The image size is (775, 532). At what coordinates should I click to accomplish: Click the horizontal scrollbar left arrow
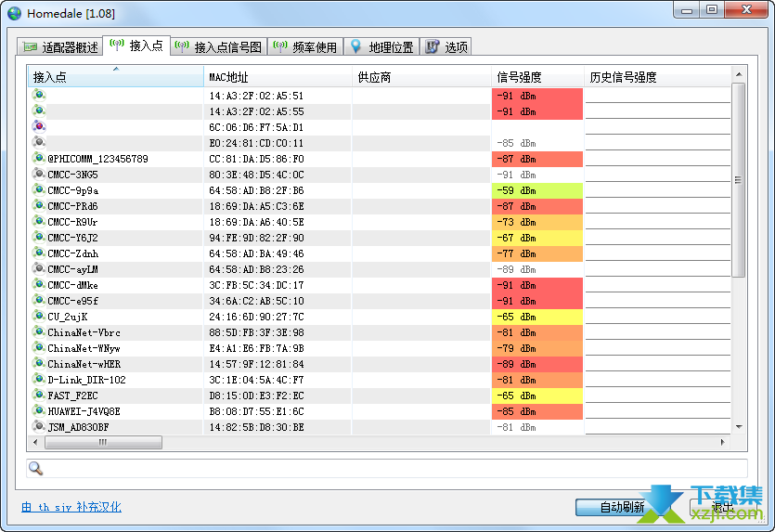click(x=35, y=442)
